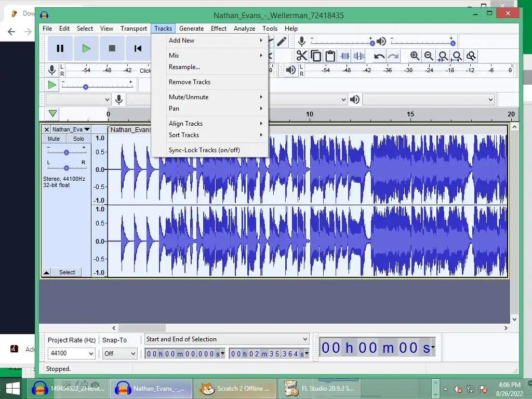The width and height of the screenshot is (532, 399).
Task: Click the vertical scrollbar down arrow
Action: (x=514, y=320)
